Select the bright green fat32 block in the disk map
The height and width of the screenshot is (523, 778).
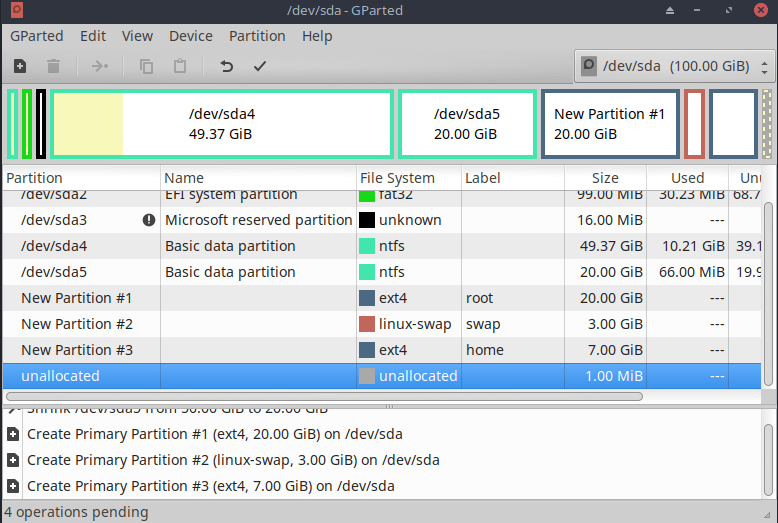tap(27, 124)
